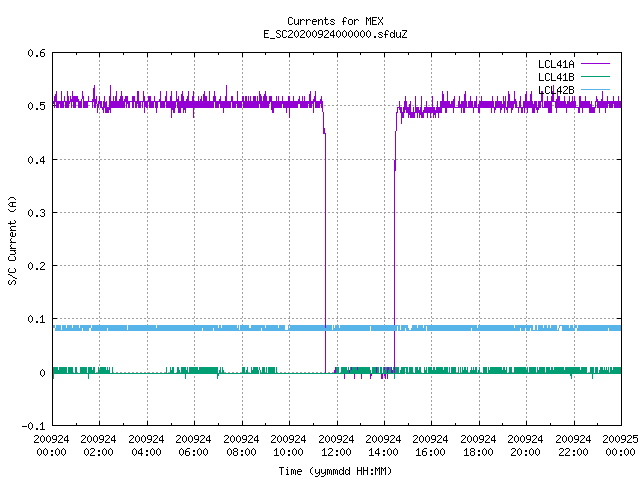The width and height of the screenshot is (640, 480).
Task: Click the 200924 date above 12:00
Action: click(x=336, y=439)
